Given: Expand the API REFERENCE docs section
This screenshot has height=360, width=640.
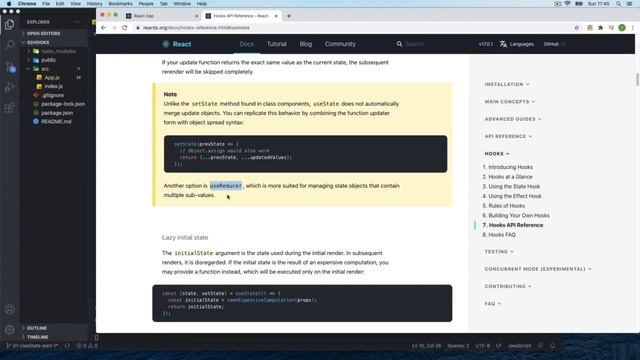Looking at the screenshot, I should 508,136.
